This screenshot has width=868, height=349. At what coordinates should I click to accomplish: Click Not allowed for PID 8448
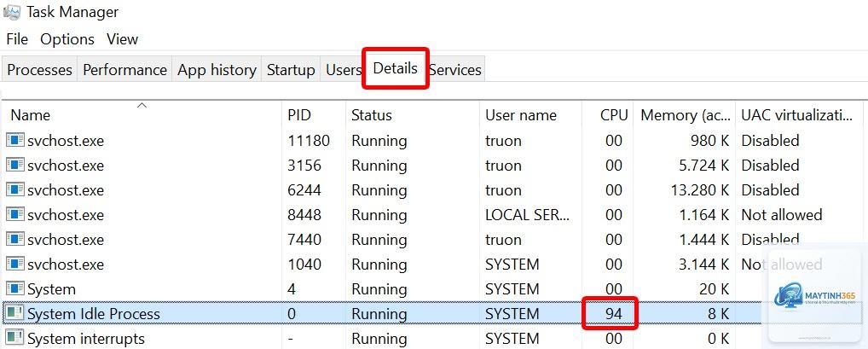[782, 215]
